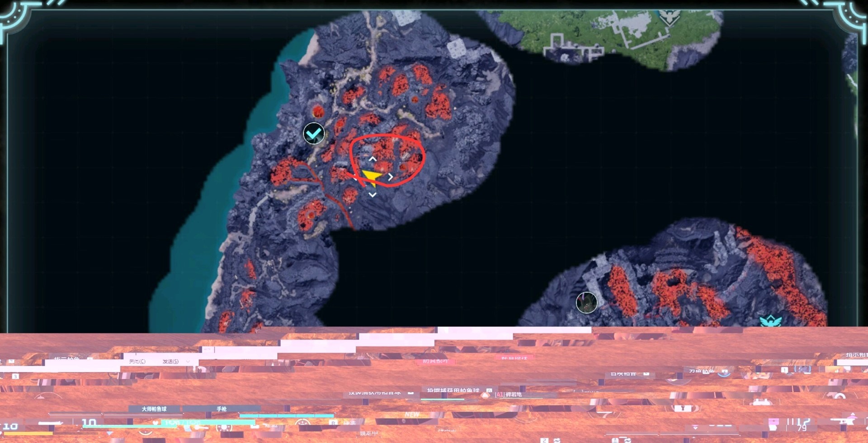Click the circular boss portrait marker
The width and height of the screenshot is (868, 443).
tap(586, 303)
